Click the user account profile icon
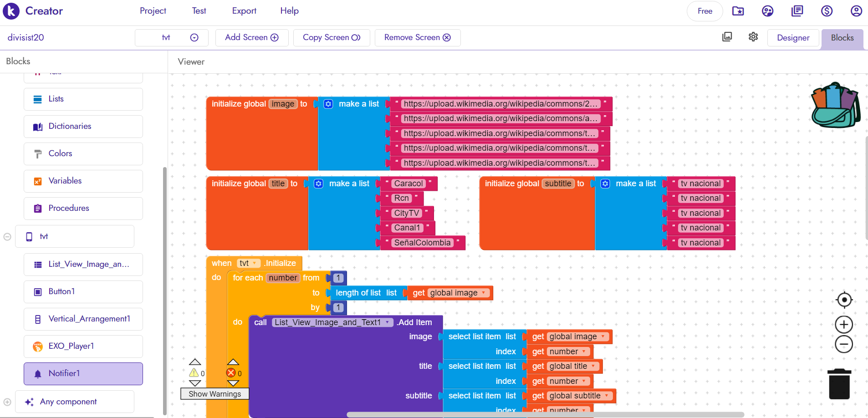 coord(856,11)
